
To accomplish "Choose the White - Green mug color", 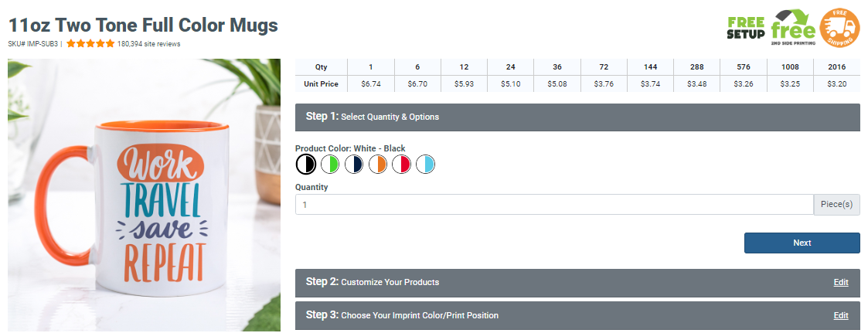I will (x=330, y=164).
